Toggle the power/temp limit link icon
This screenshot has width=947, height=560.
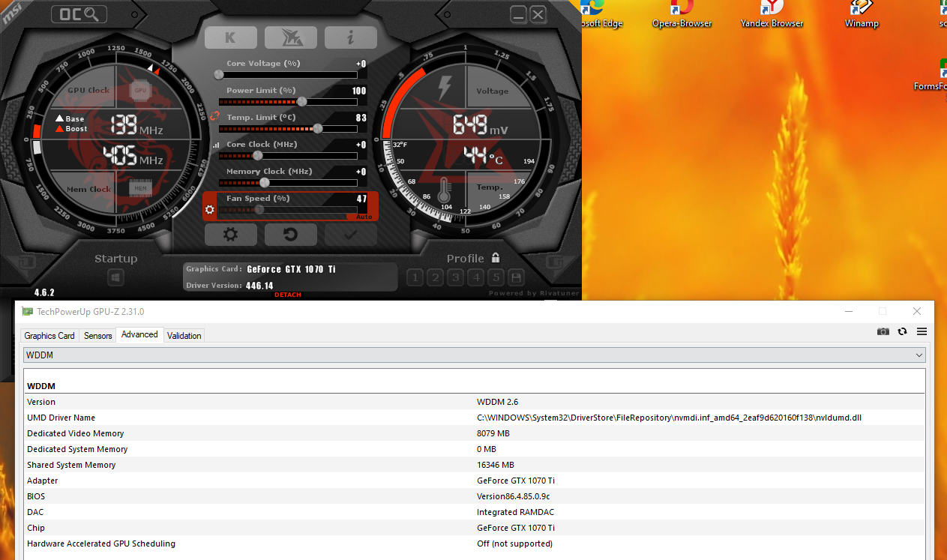(x=214, y=116)
